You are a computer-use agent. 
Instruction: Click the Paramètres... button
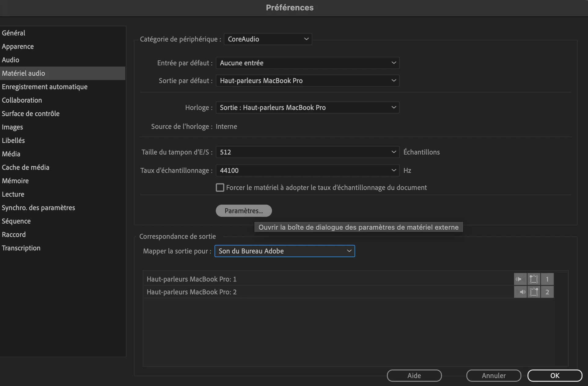pyautogui.click(x=244, y=211)
